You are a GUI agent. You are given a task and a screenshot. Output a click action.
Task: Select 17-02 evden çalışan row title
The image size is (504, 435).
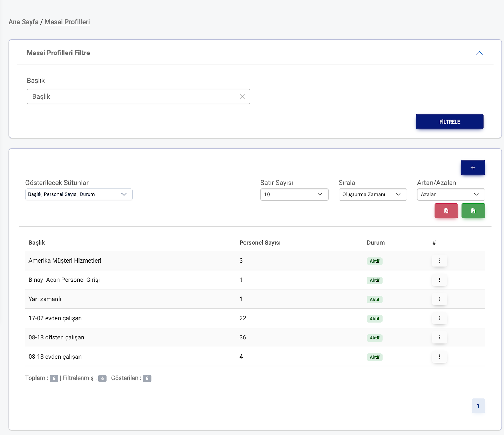55,318
